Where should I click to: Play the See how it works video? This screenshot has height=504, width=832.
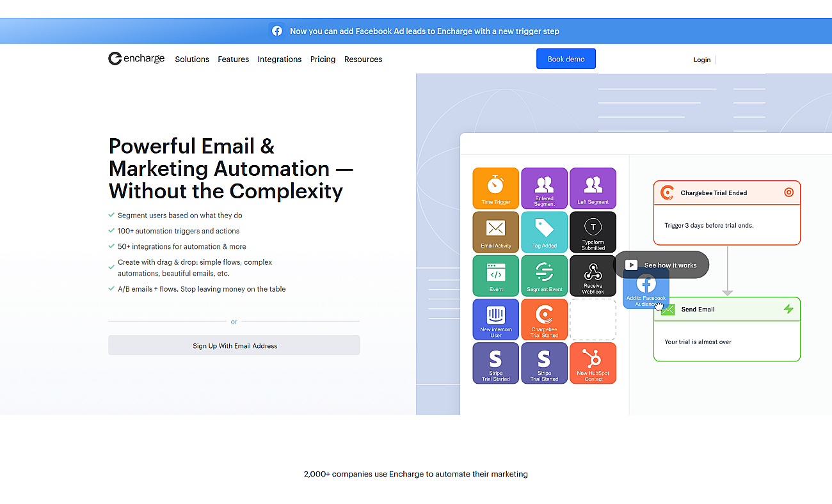pos(661,265)
